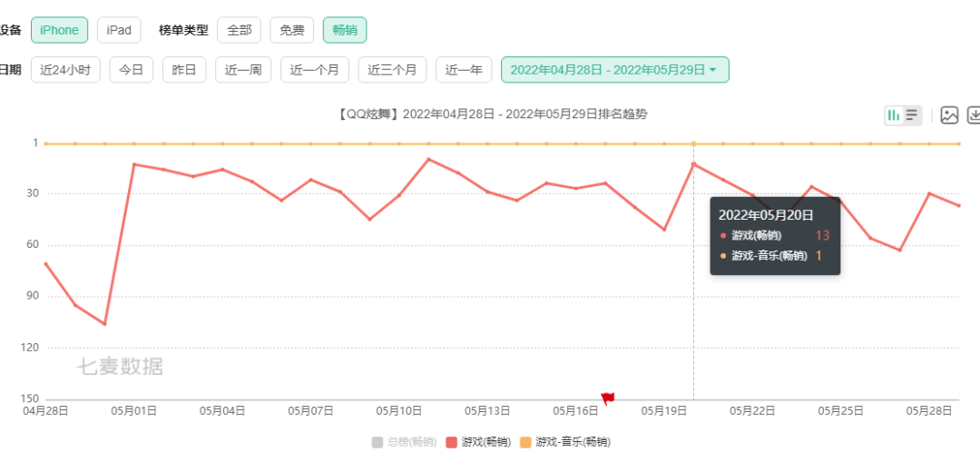Image resolution: width=980 pixels, height=472 pixels.
Task: Click the y-axis label 30
Action: coord(31,194)
